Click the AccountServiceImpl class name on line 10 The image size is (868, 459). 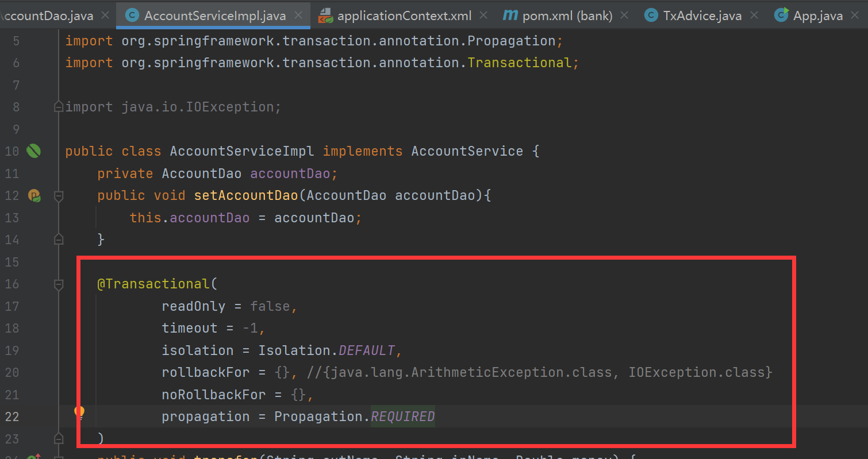coord(242,151)
